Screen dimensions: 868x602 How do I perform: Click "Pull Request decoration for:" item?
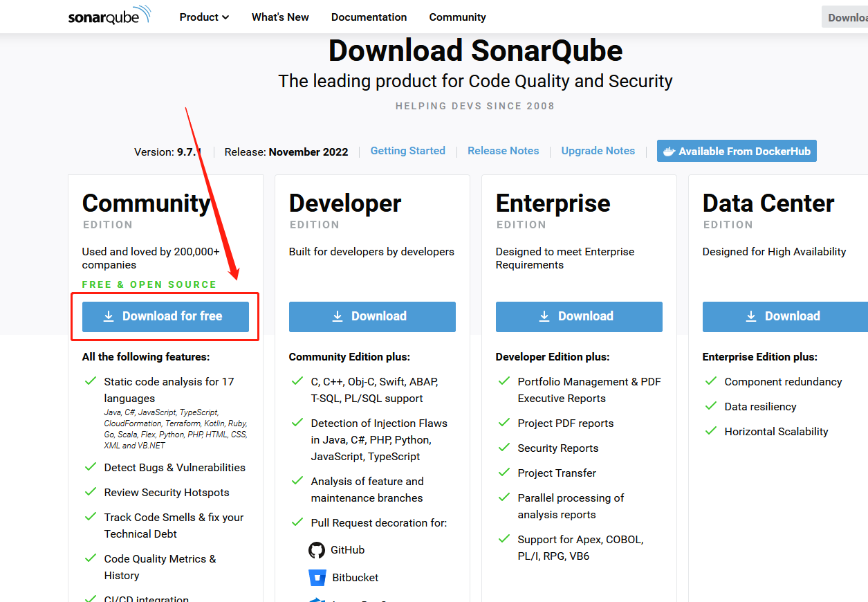379,523
